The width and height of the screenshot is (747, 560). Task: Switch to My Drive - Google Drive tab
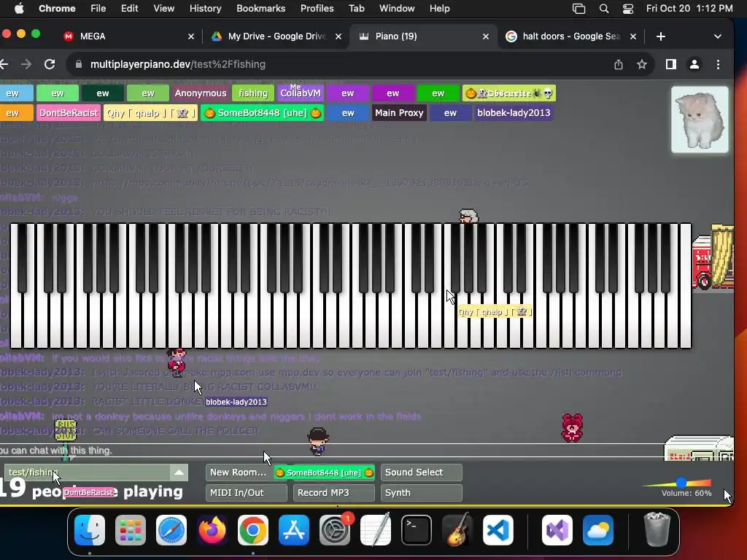(x=276, y=36)
